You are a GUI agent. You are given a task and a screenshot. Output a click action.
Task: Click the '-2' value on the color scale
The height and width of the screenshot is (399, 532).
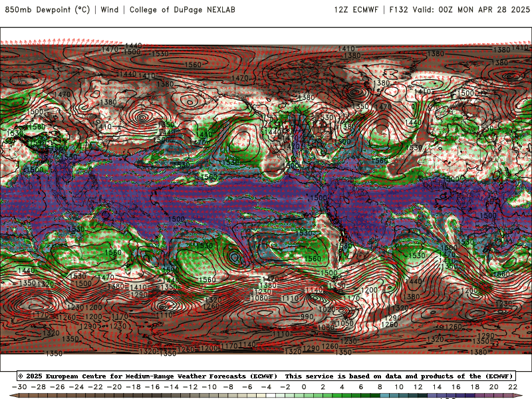pyautogui.click(x=285, y=387)
